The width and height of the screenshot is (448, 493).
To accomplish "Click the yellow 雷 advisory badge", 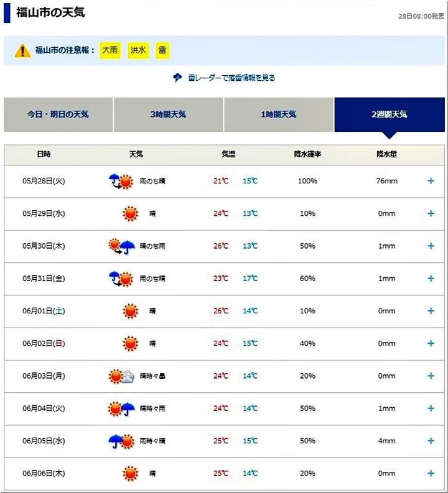I will coord(162,50).
